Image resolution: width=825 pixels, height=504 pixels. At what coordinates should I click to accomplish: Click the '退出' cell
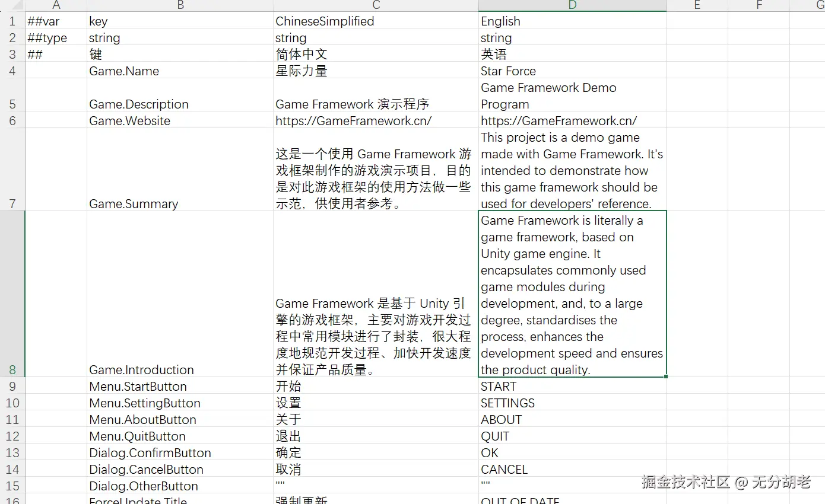[376, 436]
